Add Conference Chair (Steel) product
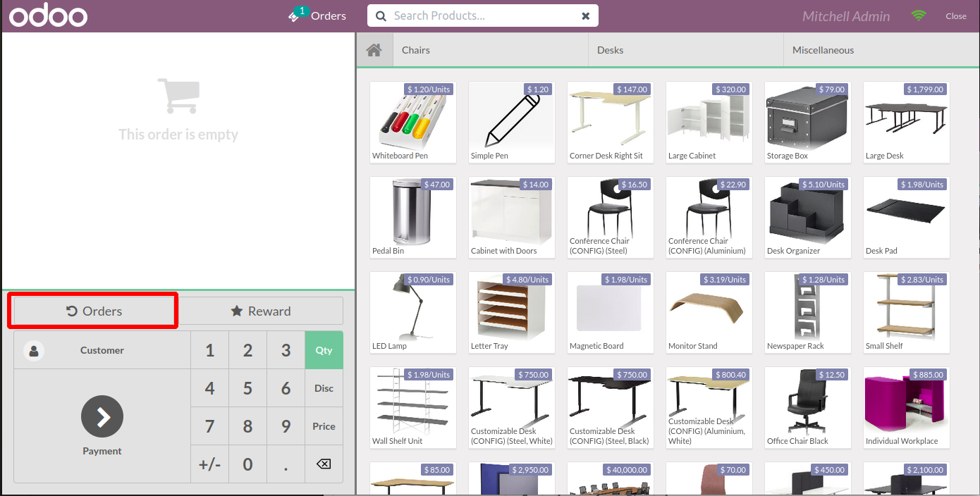980x496 pixels. click(x=611, y=218)
